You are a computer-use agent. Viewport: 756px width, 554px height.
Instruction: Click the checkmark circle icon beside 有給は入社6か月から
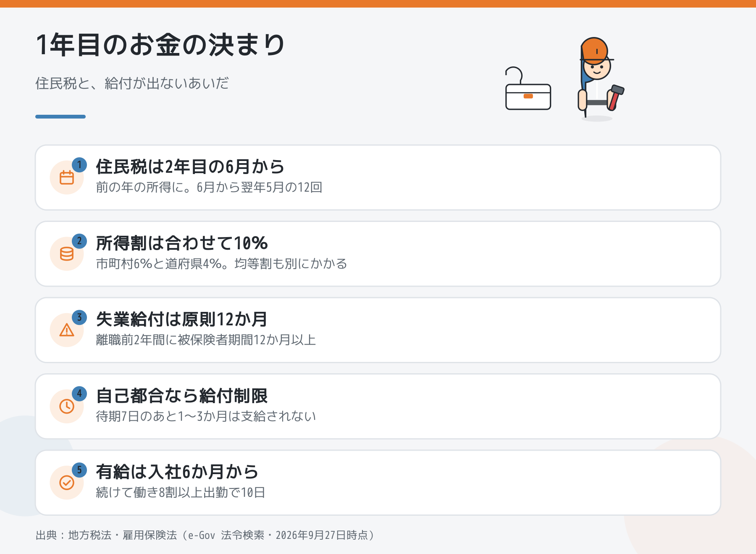tap(67, 483)
